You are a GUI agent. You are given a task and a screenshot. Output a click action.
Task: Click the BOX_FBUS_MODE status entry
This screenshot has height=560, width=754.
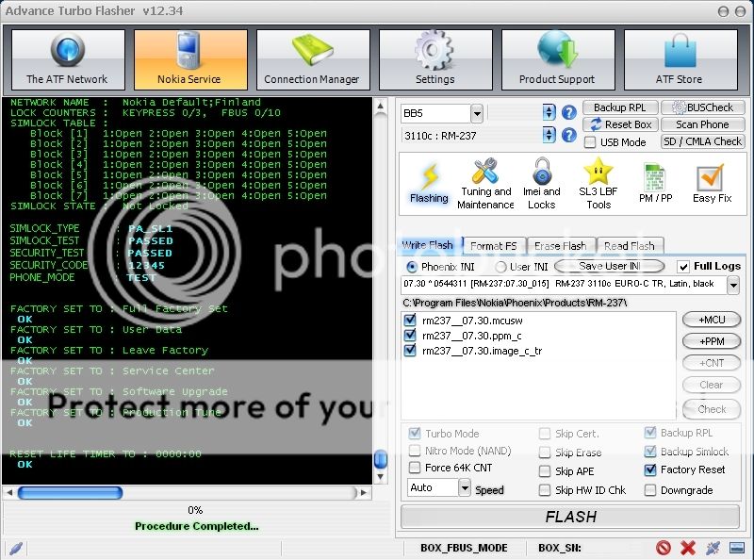[464, 548]
